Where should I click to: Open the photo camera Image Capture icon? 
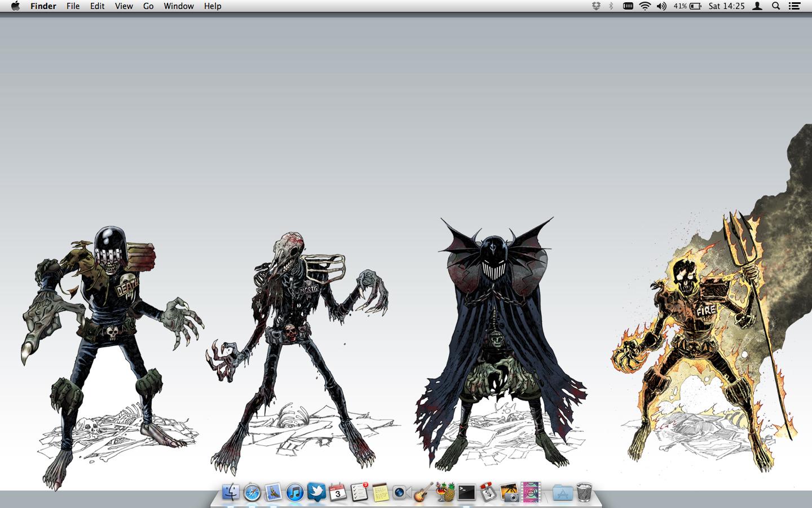point(509,492)
